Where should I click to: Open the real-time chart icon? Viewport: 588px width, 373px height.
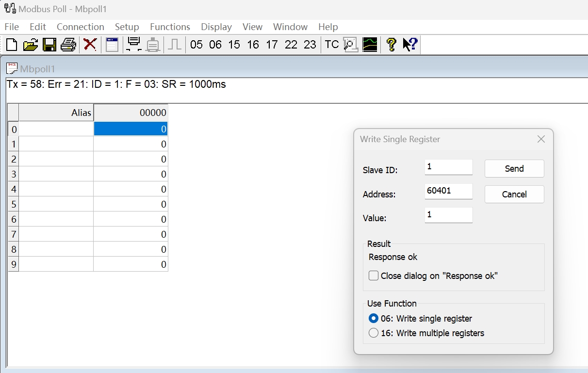[370, 45]
